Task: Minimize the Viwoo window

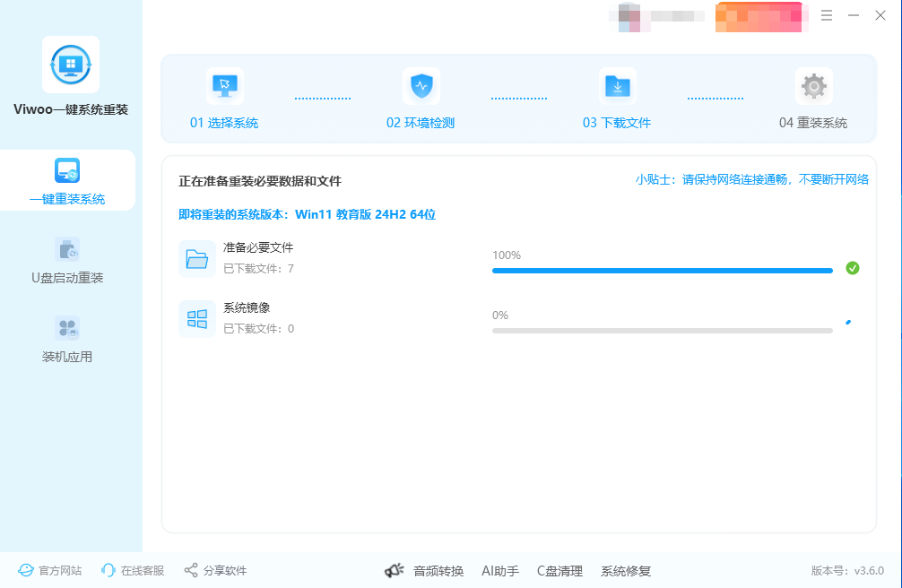Action: (854, 15)
